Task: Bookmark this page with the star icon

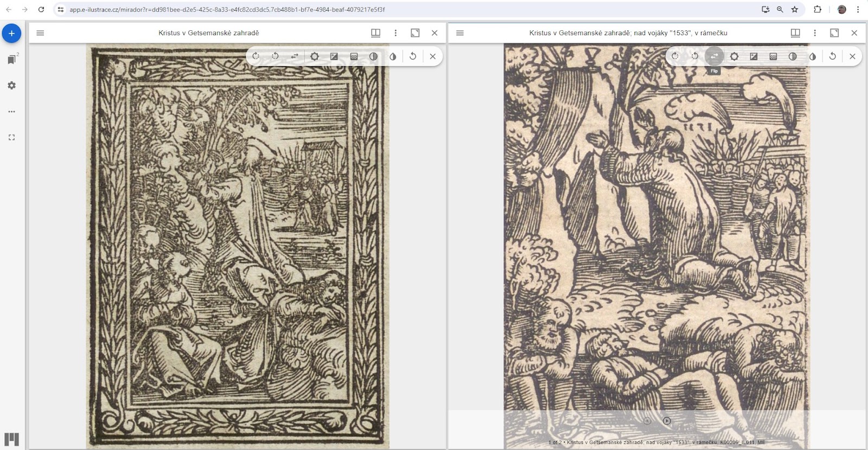Action: pyautogui.click(x=795, y=9)
